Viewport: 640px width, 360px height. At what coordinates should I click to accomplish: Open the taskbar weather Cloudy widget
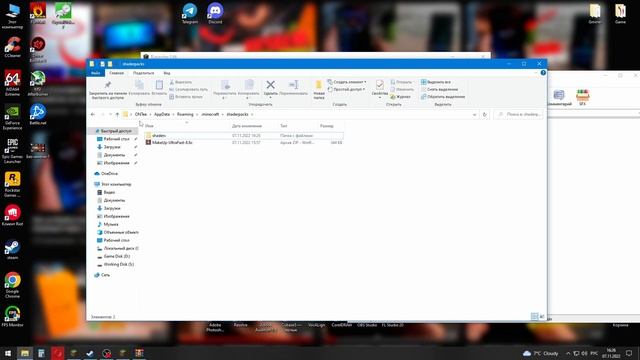(540, 353)
